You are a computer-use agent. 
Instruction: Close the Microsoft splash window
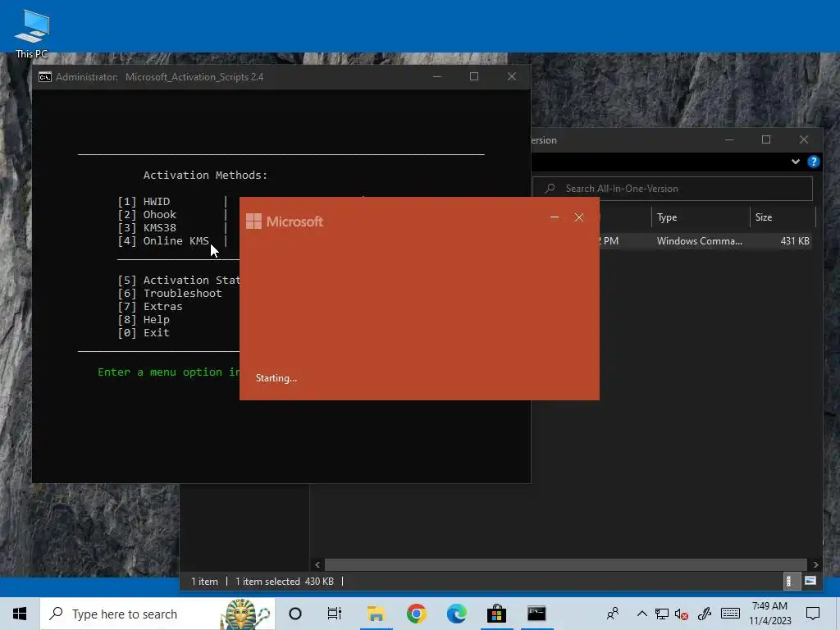tap(579, 217)
